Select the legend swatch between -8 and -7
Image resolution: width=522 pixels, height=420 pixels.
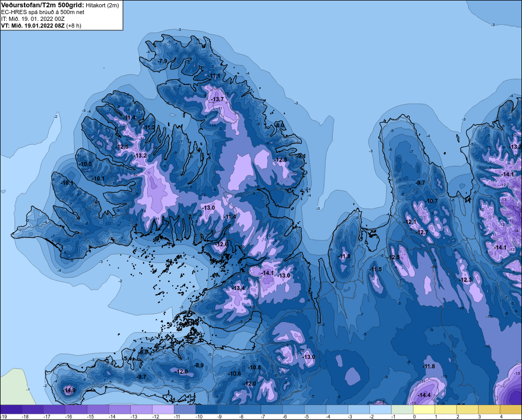point(250,410)
